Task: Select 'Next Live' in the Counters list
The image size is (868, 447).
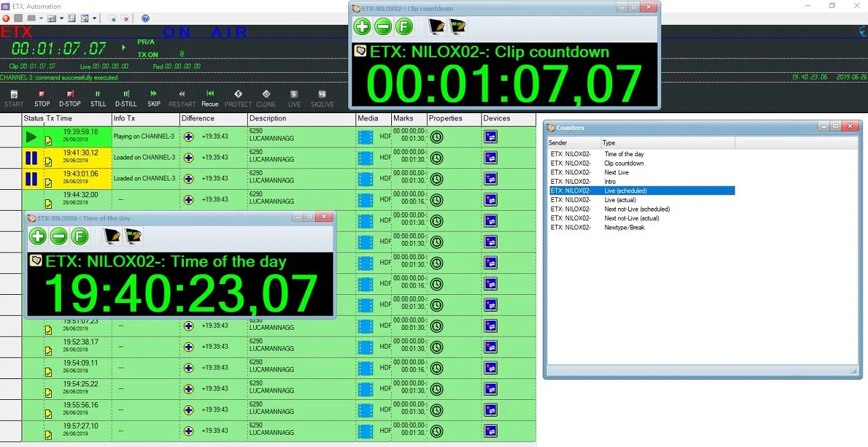Action: [616, 172]
